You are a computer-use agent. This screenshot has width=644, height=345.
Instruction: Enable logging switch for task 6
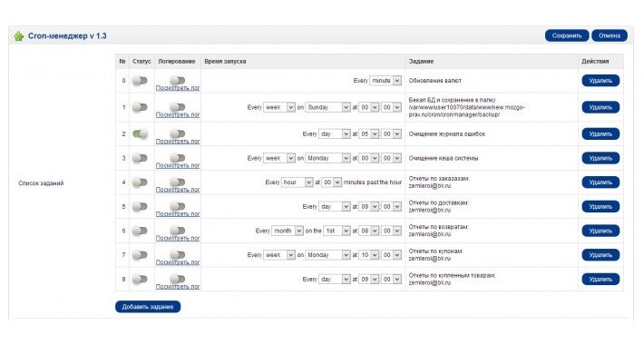(178, 231)
